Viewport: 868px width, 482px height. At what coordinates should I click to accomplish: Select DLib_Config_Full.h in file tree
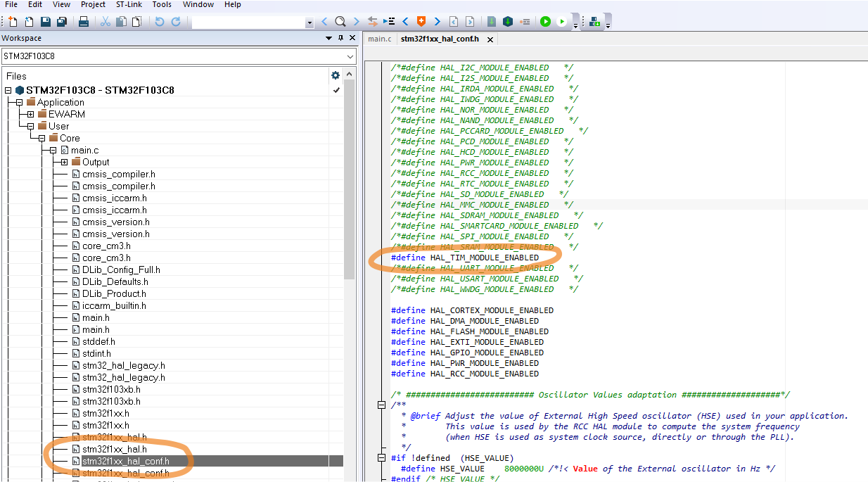121,269
